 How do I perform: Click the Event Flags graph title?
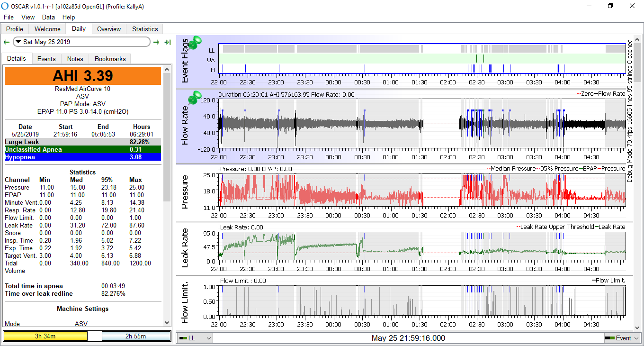click(x=185, y=61)
